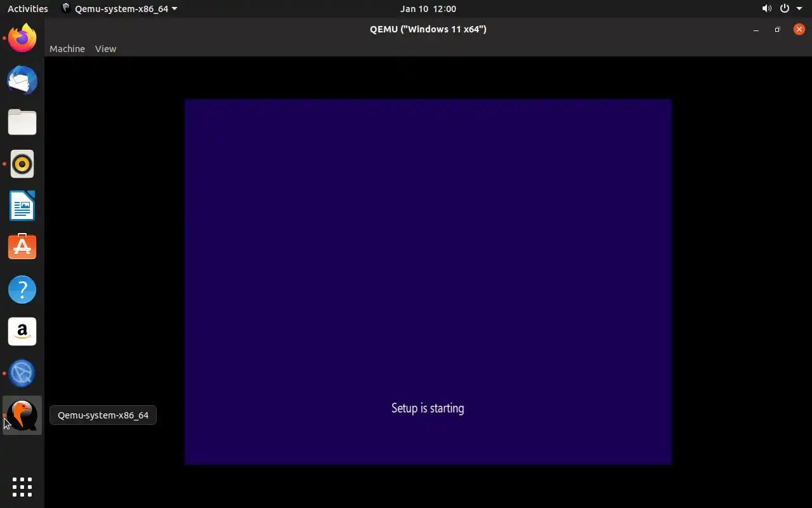The width and height of the screenshot is (812, 508).
Task: Launch Rhythmbox music player
Action: [x=22, y=164]
